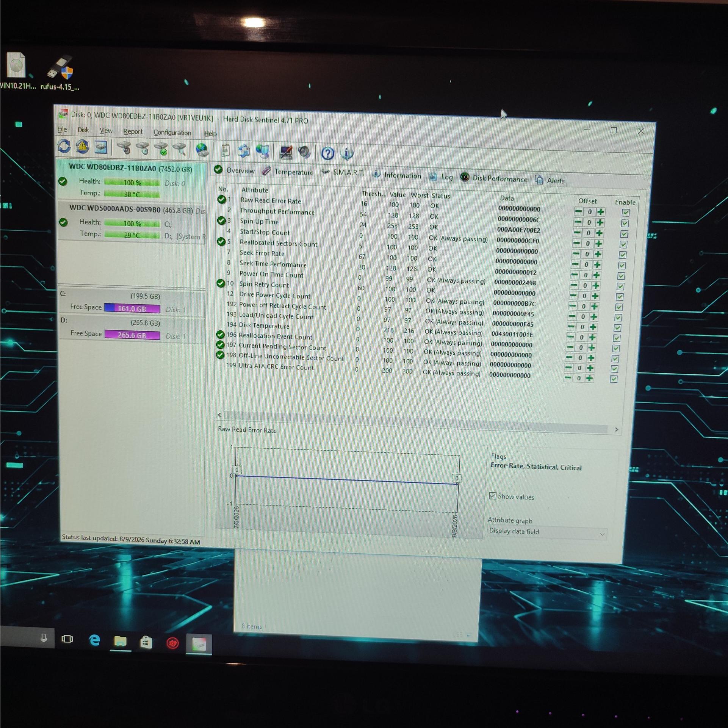
Task: Click green check icon beside Reallocated Sectors Count
Action: [221, 241]
